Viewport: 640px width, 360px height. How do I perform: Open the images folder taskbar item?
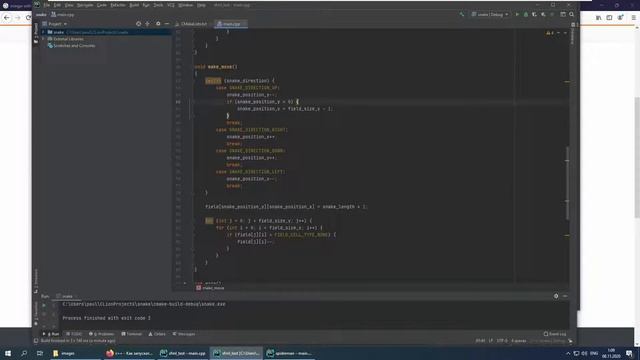click(x=75, y=353)
